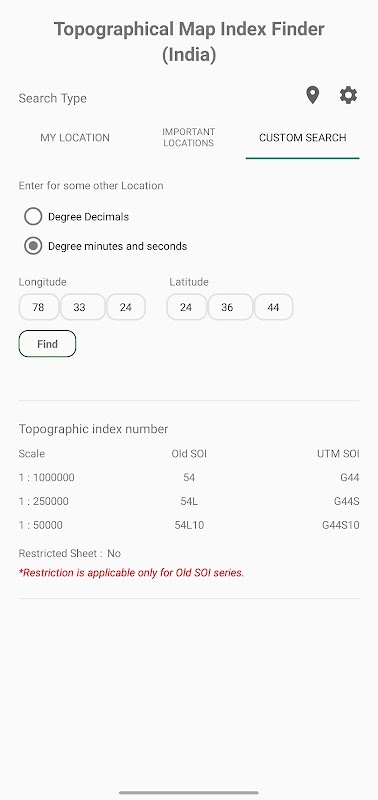Click the longitude minutes field showing 33
Viewport: 378px width, 800px height.
tap(82, 307)
